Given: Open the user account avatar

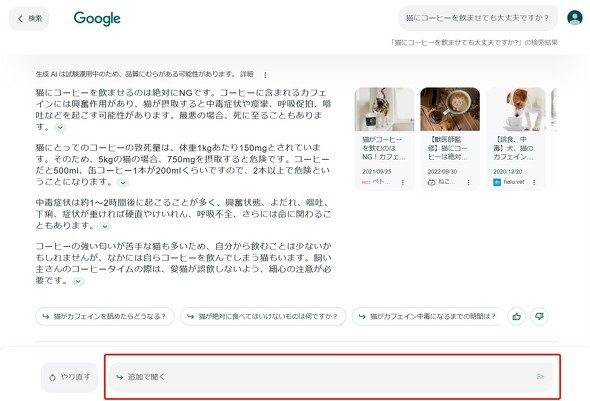Looking at the screenshot, I should point(575,18).
